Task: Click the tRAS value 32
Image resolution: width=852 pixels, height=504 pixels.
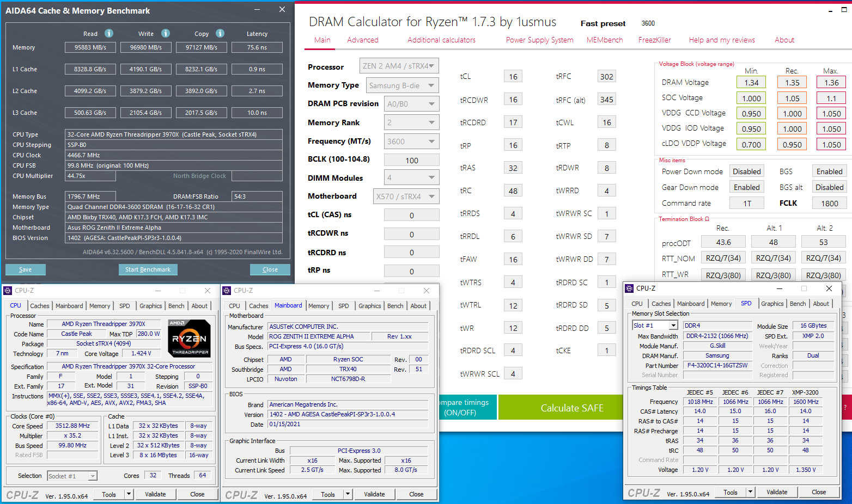Action: (x=513, y=168)
